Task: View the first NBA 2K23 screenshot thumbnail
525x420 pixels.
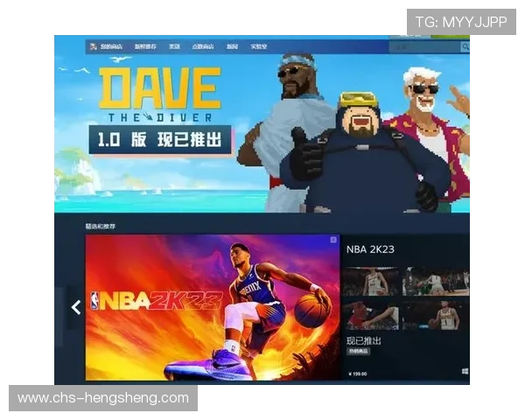Action: coord(371,282)
